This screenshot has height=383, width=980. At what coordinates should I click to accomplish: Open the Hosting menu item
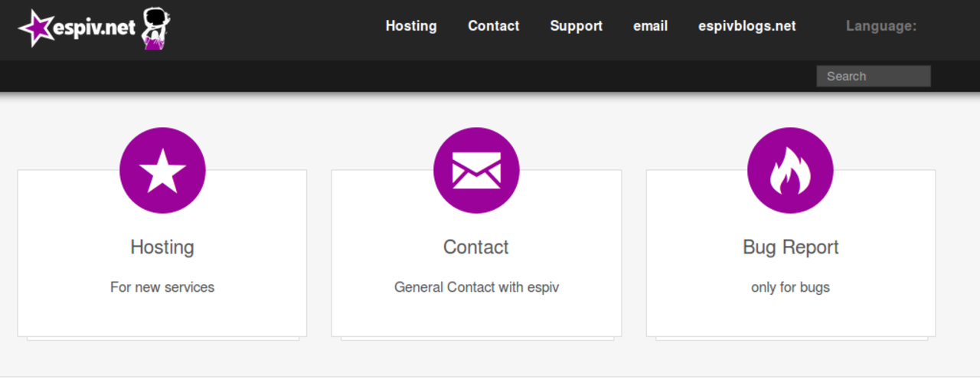coord(411,26)
